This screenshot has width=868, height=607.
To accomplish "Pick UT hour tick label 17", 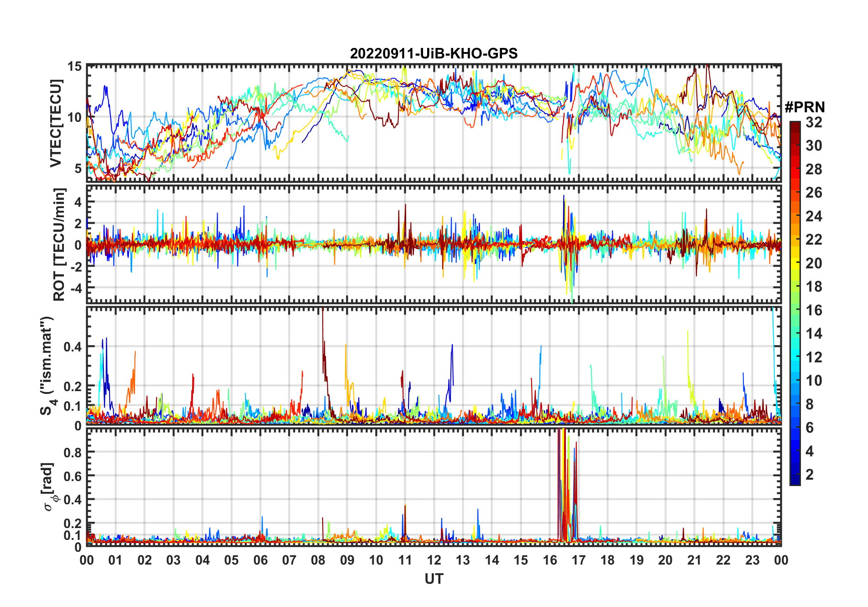I will click(579, 560).
